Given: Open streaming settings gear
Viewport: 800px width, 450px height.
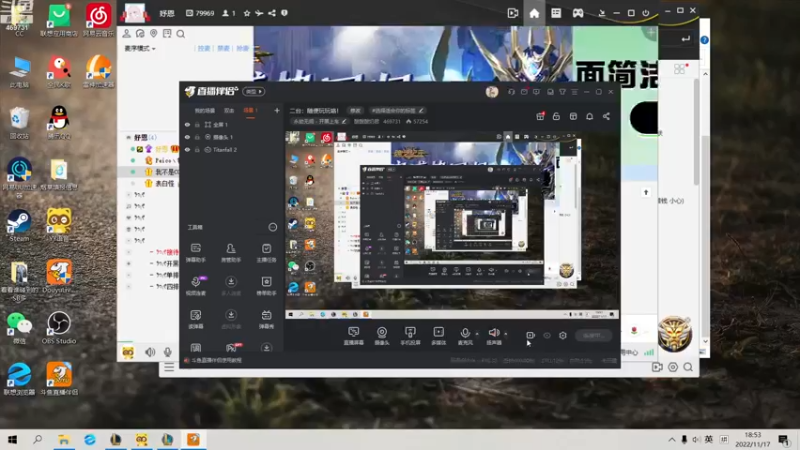Looking at the screenshot, I should 563,335.
